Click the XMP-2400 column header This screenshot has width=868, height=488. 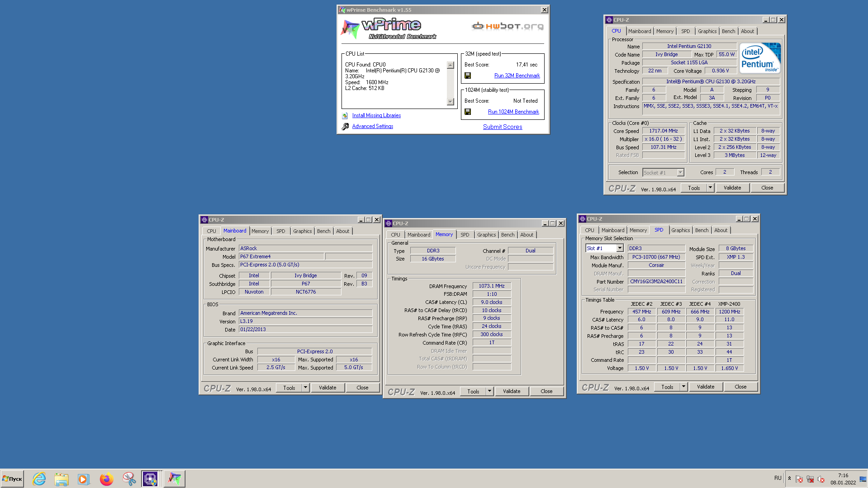coord(729,304)
